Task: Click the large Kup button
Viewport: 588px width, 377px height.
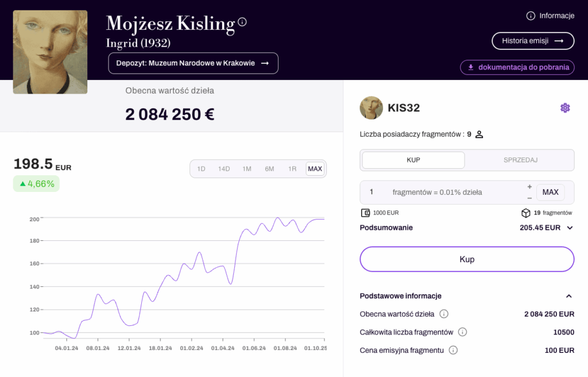Action: [467, 259]
